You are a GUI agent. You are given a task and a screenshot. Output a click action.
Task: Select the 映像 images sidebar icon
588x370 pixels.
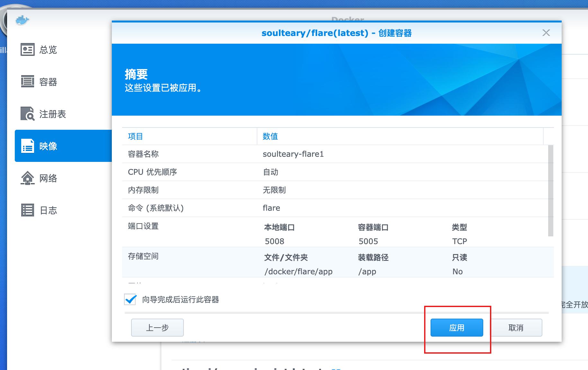pos(27,146)
